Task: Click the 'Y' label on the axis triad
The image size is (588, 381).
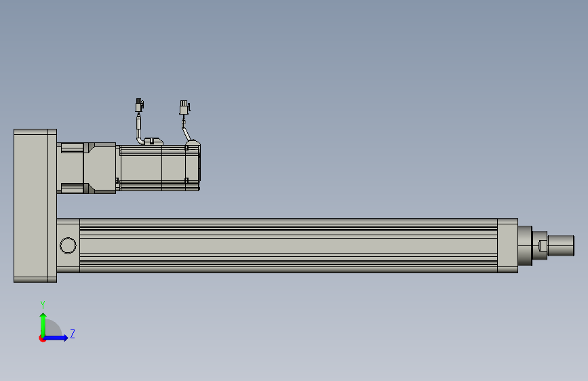Action: click(43, 305)
